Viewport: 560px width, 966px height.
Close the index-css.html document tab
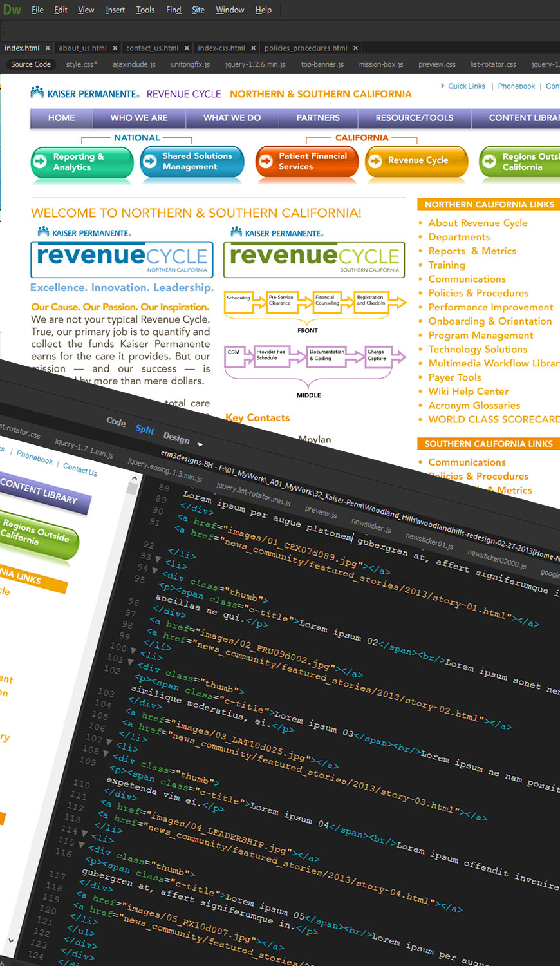tap(254, 48)
